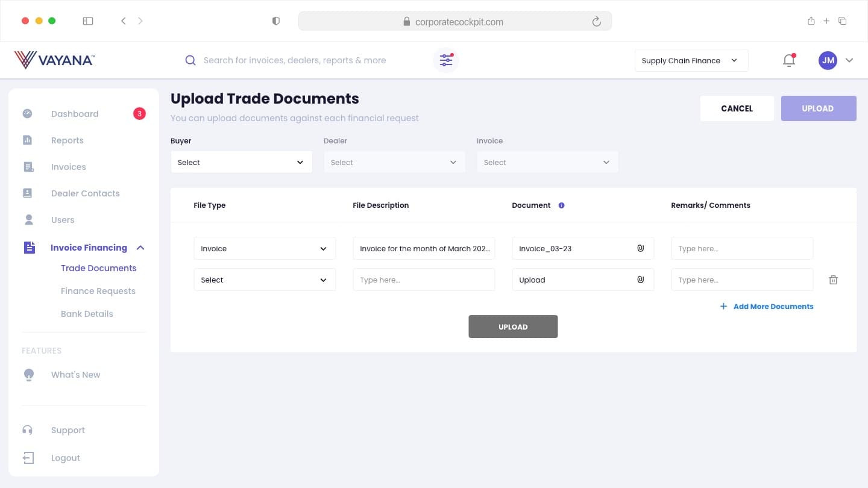
Task: Open Dealer Contacts in the sidebar
Action: [86, 193]
